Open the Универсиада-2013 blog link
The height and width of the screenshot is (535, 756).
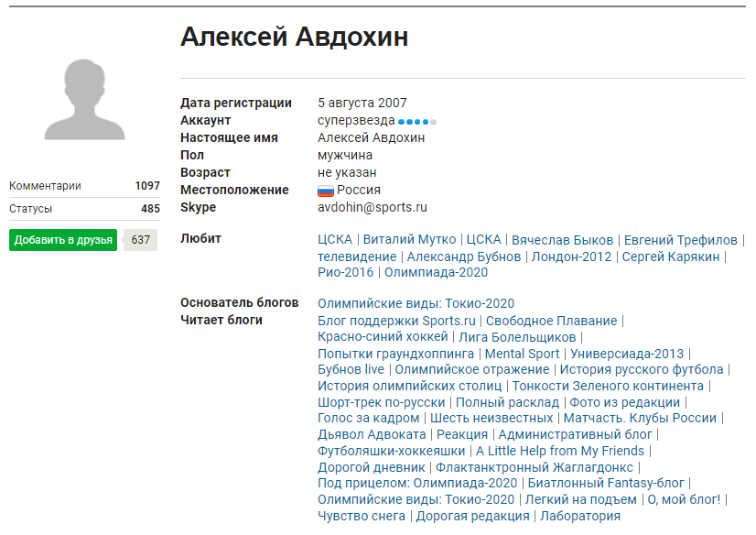coord(627,354)
